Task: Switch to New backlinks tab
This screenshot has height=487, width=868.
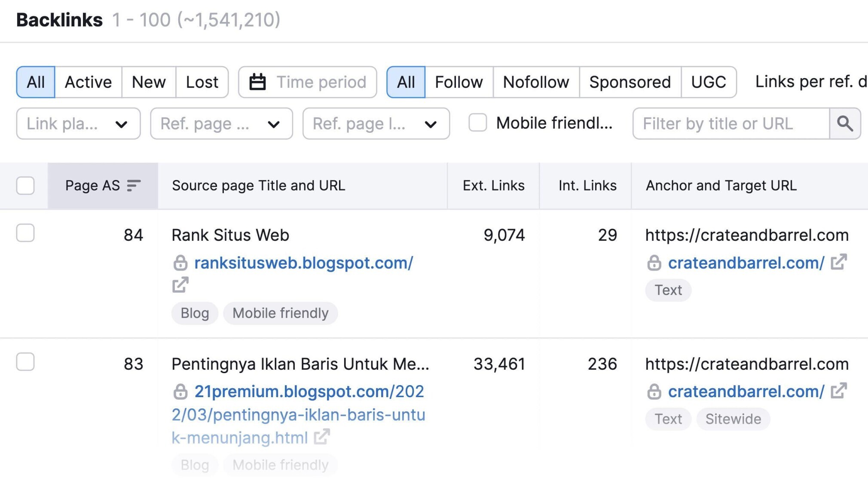Action: (x=149, y=82)
